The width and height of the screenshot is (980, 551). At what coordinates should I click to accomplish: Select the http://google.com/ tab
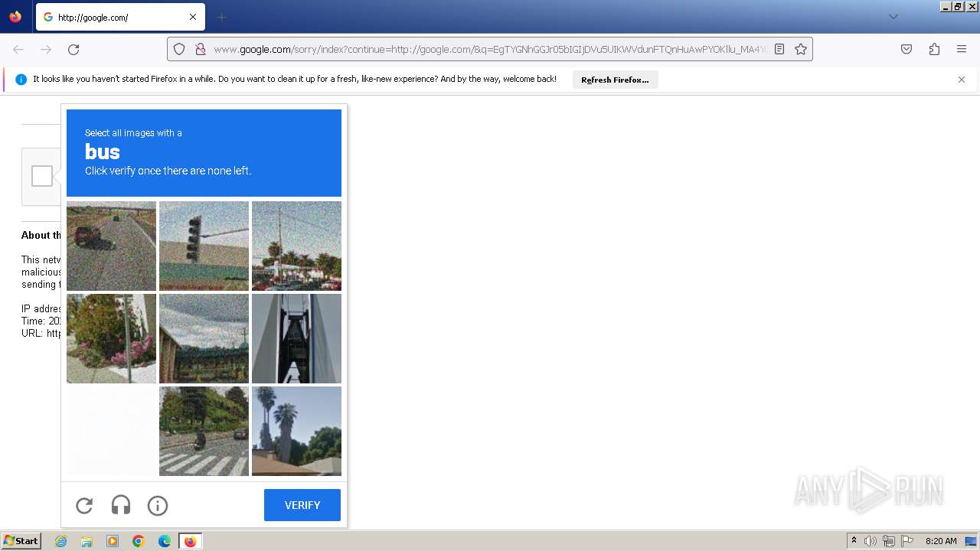(x=120, y=17)
